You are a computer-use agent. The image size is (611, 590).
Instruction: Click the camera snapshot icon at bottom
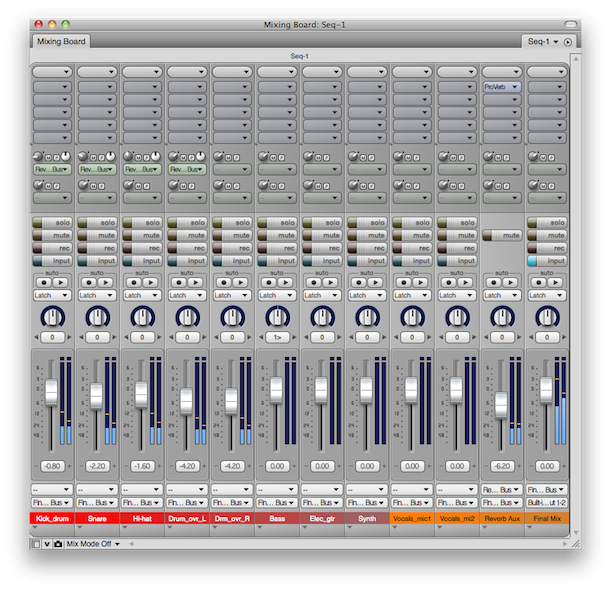pyautogui.click(x=58, y=544)
